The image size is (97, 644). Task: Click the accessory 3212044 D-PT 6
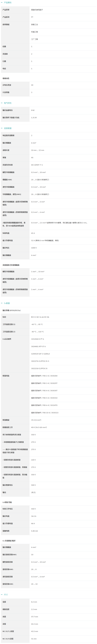click(x=37, y=339)
